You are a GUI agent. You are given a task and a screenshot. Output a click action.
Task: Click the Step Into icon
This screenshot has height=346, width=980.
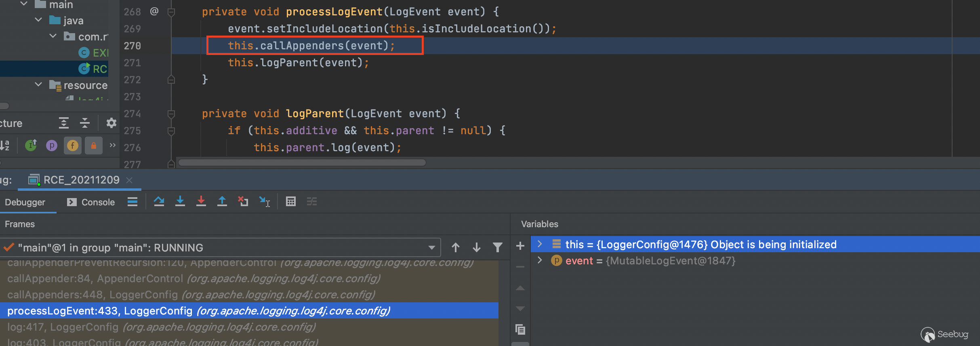pyautogui.click(x=180, y=201)
